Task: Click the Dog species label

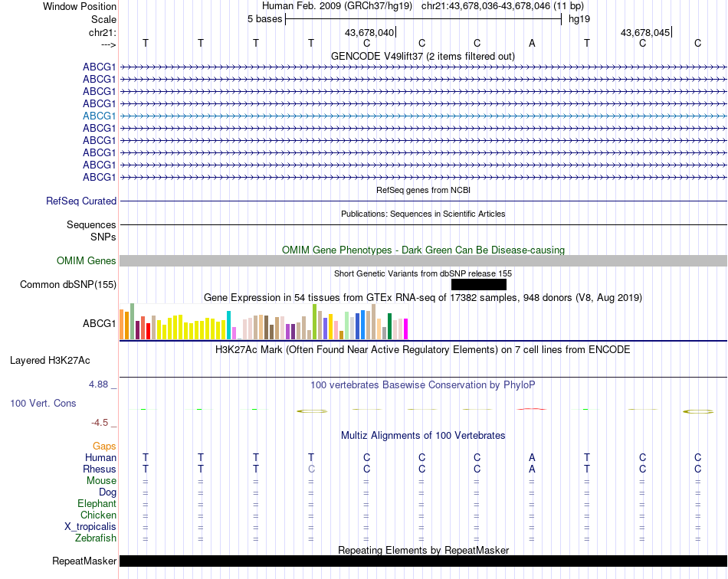Action: (x=107, y=492)
